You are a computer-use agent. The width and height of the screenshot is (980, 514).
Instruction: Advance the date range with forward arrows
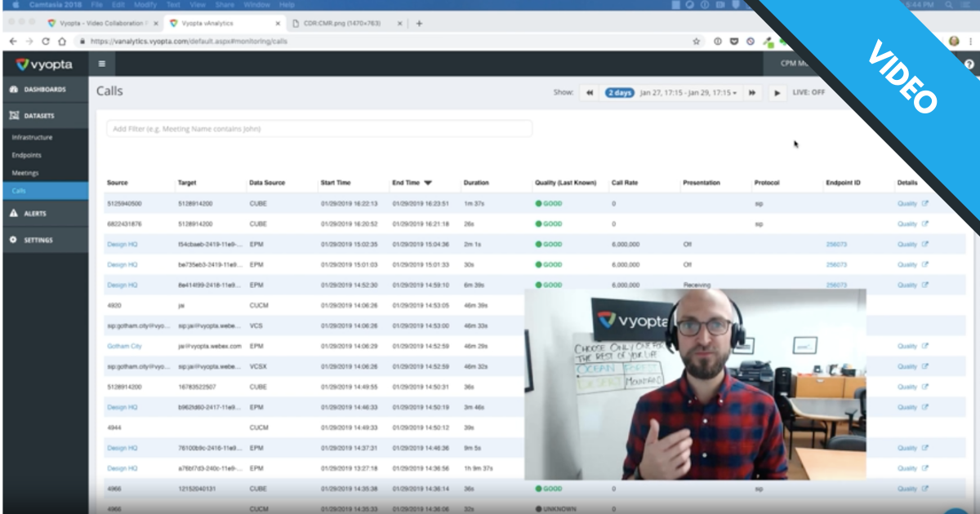pyautogui.click(x=752, y=93)
